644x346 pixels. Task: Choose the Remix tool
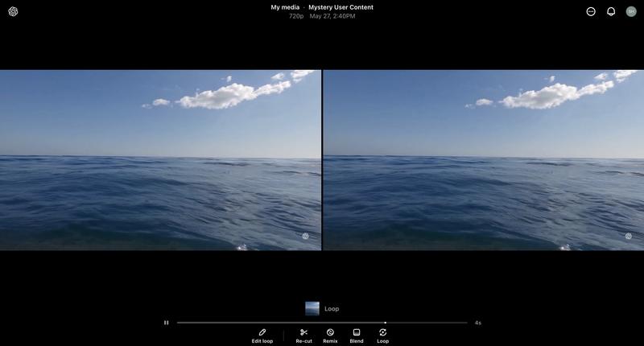pos(330,336)
